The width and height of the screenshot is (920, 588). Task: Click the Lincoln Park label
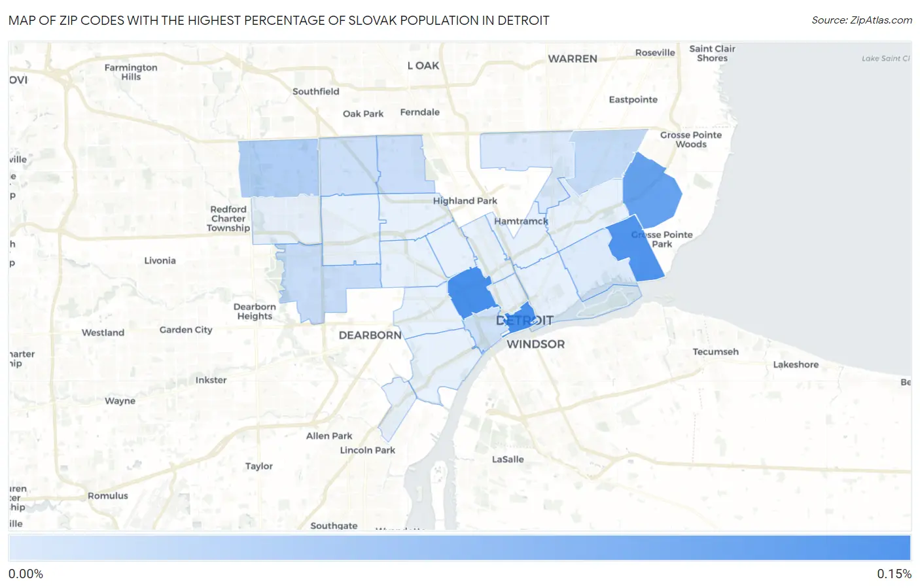(x=368, y=450)
